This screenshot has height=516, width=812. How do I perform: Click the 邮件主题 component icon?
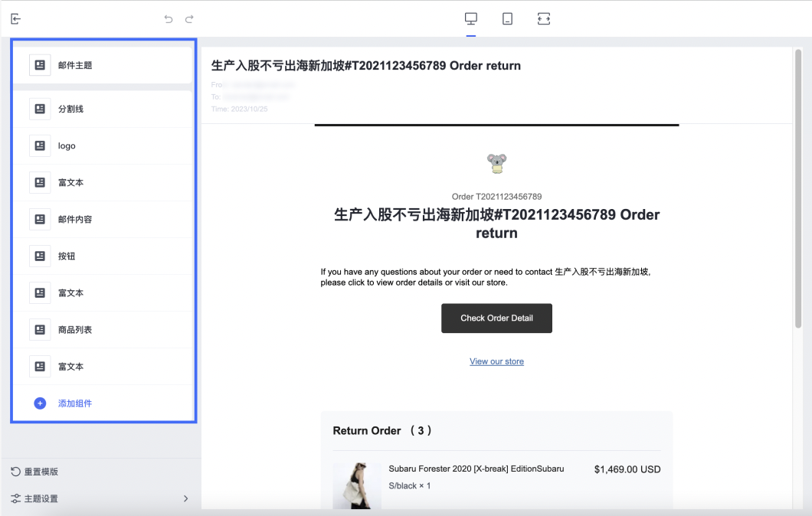(40, 65)
